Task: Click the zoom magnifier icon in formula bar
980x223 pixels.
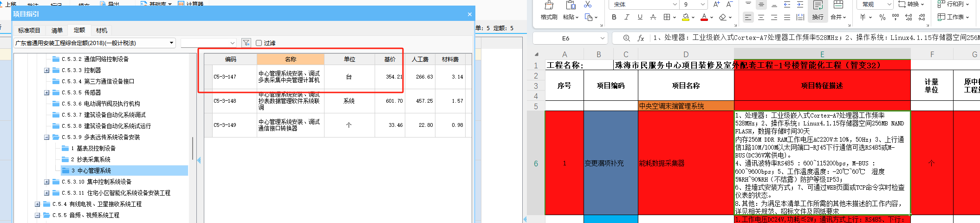Action: [x=626, y=38]
